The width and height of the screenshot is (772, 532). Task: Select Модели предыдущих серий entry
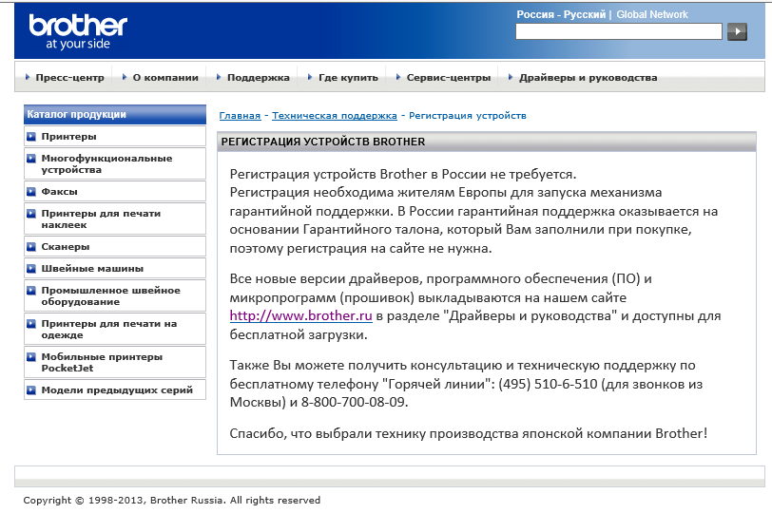coord(115,389)
